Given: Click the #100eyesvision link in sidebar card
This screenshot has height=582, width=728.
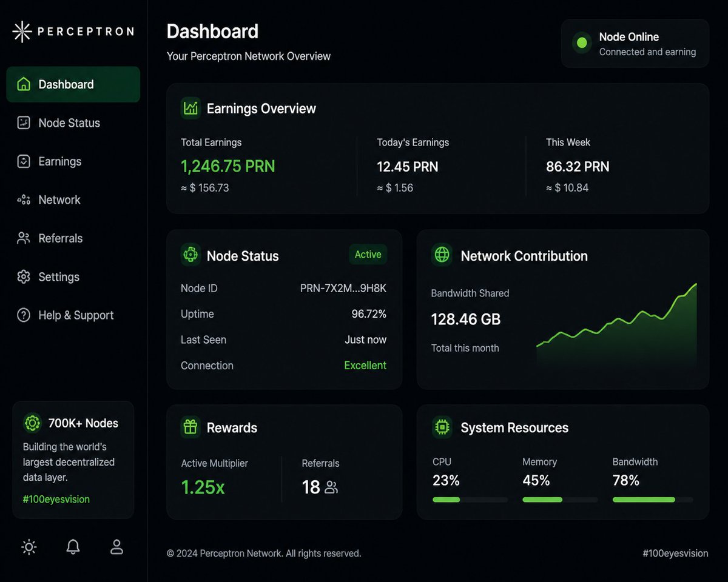Looking at the screenshot, I should (56, 500).
